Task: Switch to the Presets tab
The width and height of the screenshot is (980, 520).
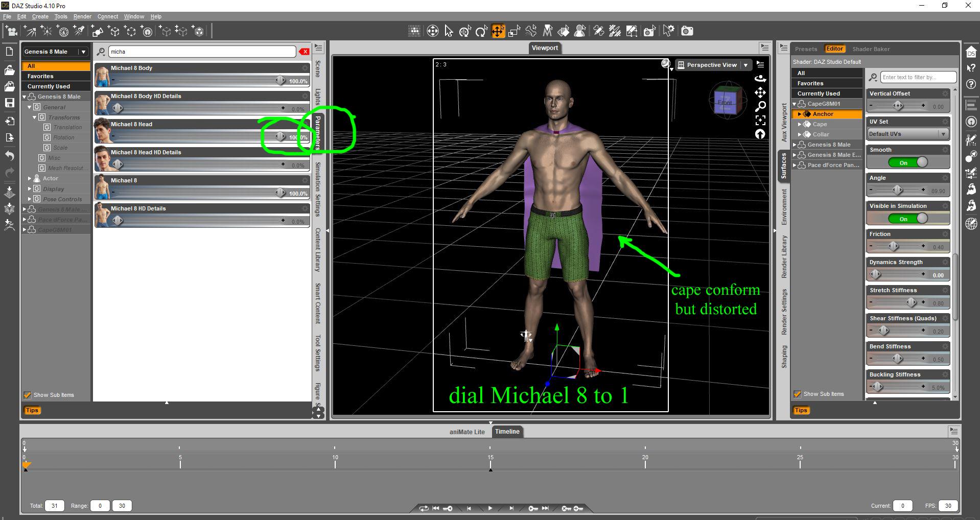Action: click(x=806, y=49)
